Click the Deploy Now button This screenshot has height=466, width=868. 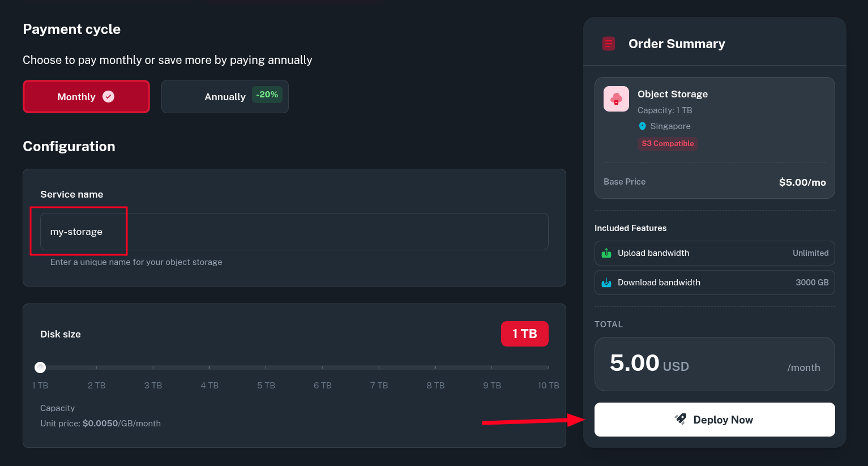715,420
